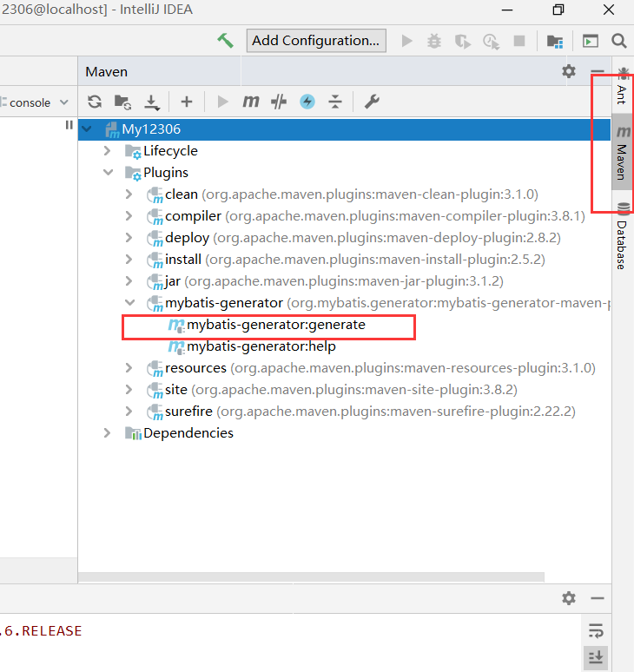
Task: Select the compiler plugin row
Action: click(x=344, y=216)
